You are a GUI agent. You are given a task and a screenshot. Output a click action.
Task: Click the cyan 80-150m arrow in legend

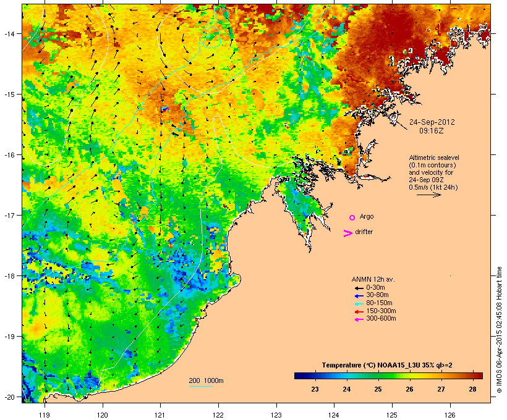click(x=359, y=304)
